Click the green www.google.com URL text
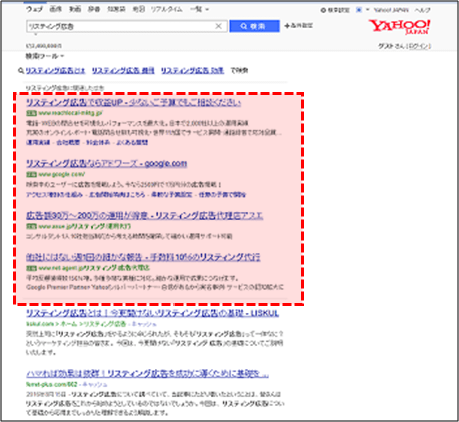This screenshot has width=459, height=422. click(x=62, y=174)
